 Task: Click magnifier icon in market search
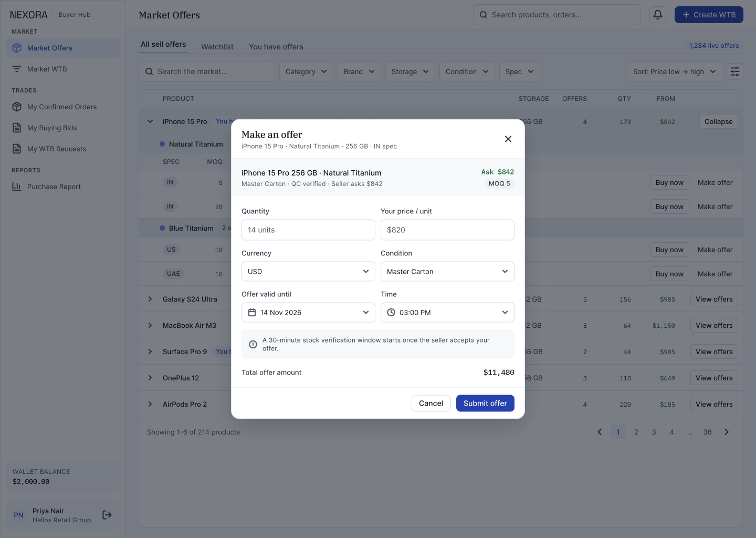click(150, 71)
